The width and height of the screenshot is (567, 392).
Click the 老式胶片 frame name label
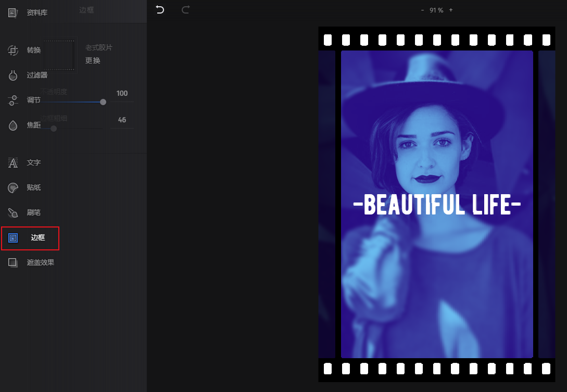99,47
